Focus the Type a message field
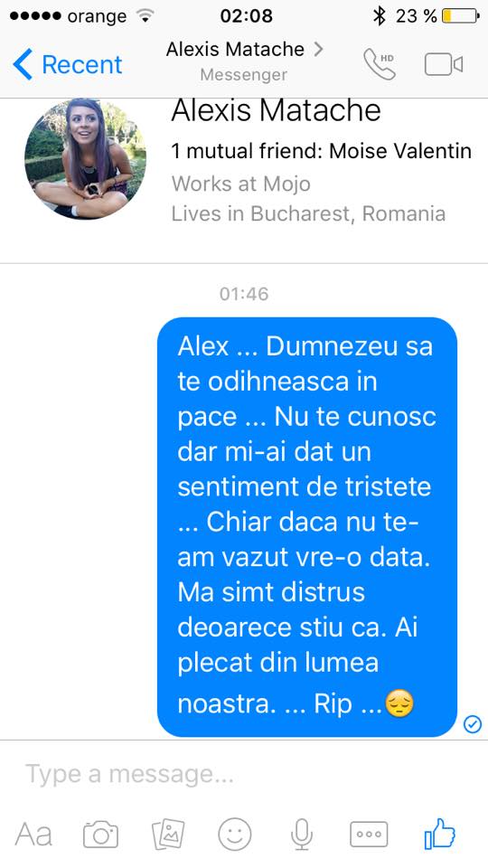Image resolution: width=488 pixels, height=868 pixels. 243,775
